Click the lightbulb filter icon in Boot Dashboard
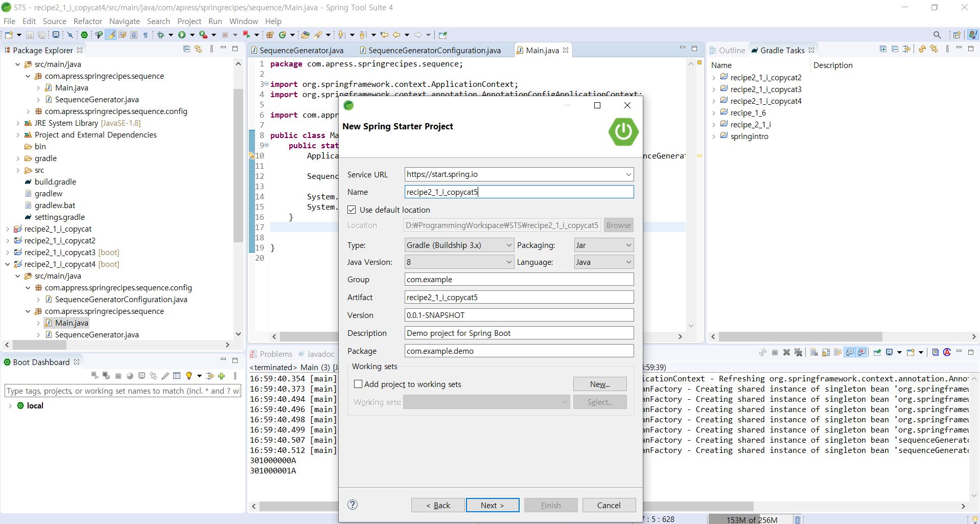Screen dimensions: 980x524 tap(189, 376)
